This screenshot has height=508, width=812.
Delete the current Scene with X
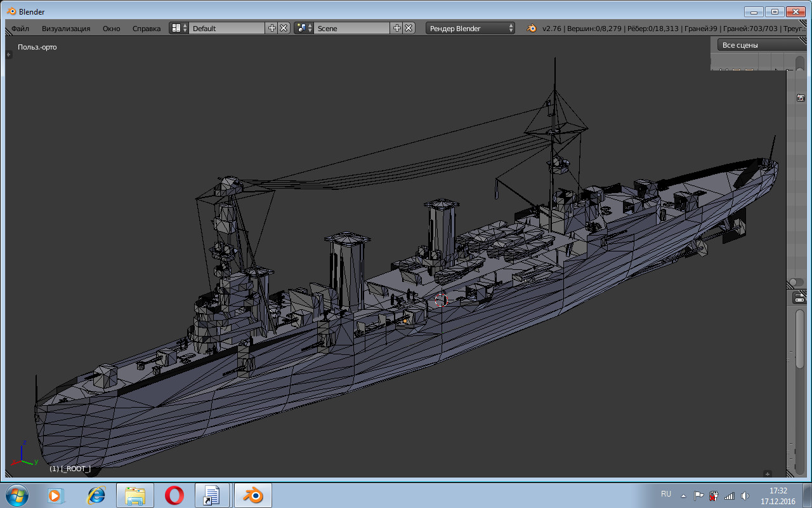coord(409,28)
